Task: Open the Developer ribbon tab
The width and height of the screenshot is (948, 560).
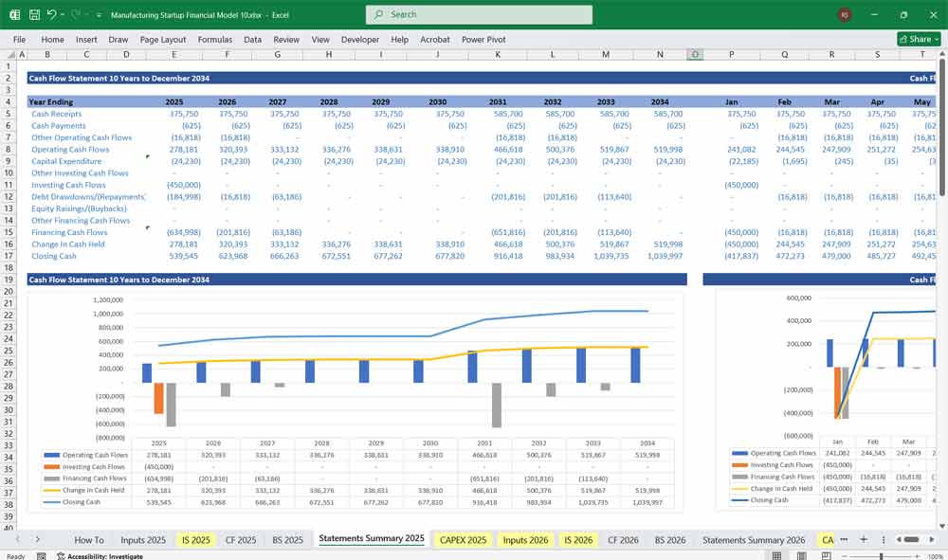Action: tap(361, 40)
